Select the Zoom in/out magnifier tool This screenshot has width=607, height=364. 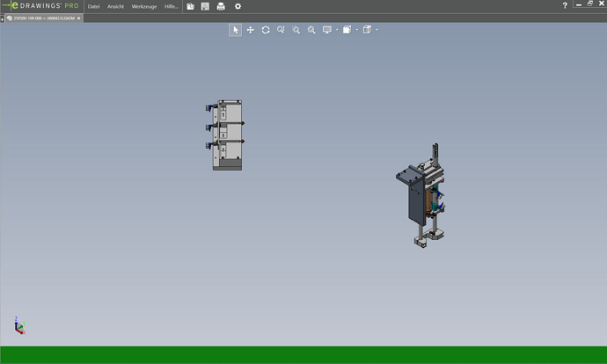click(311, 30)
